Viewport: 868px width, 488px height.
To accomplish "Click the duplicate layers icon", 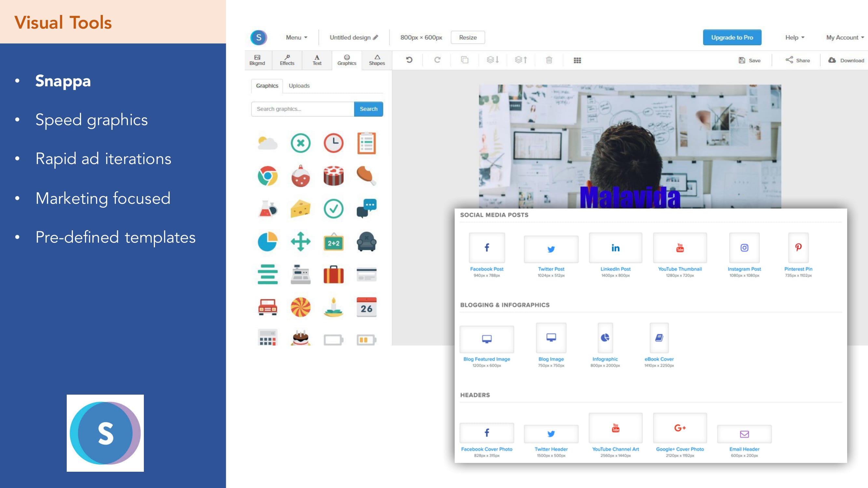I will point(465,60).
